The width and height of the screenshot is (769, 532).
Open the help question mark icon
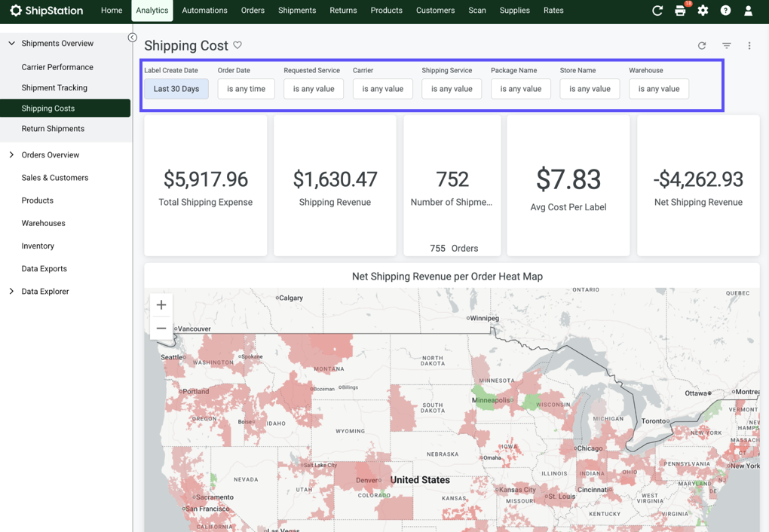pos(725,11)
